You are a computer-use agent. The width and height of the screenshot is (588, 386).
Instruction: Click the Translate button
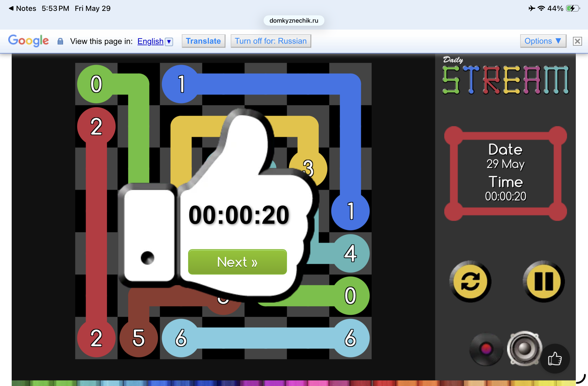tap(203, 41)
